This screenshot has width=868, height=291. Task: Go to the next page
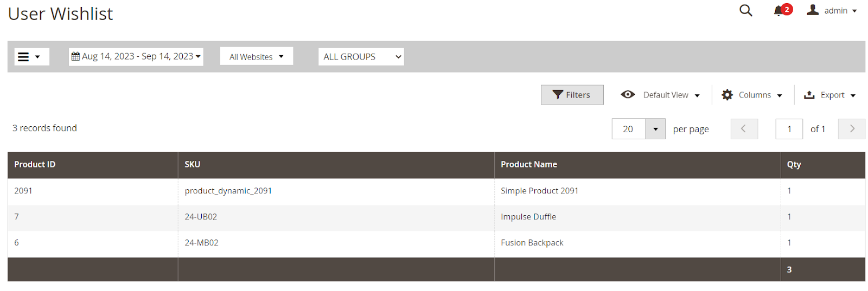(851, 129)
